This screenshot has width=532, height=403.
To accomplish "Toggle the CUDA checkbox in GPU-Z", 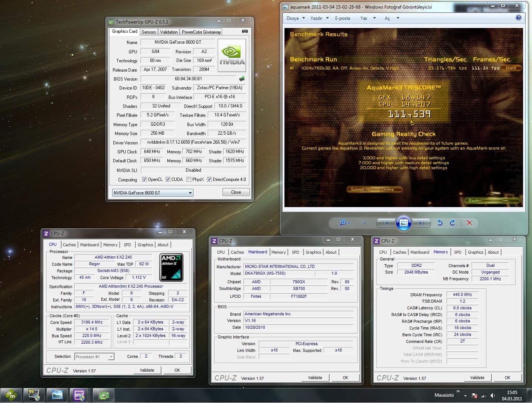I will pyautogui.click(x=168, y=179).
